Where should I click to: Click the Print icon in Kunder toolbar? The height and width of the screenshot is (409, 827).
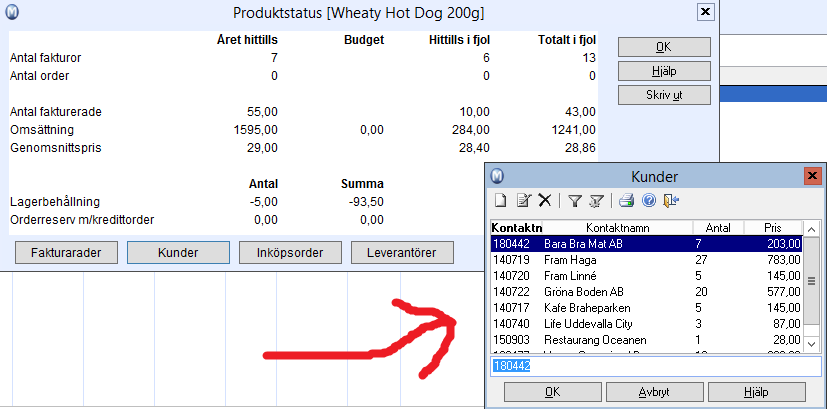point(626,201)
